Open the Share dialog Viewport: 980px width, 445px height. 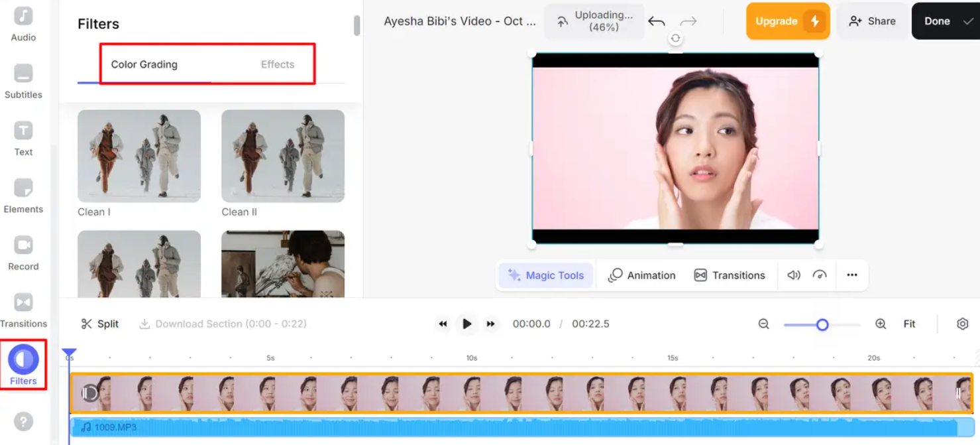tap(872, 21)
